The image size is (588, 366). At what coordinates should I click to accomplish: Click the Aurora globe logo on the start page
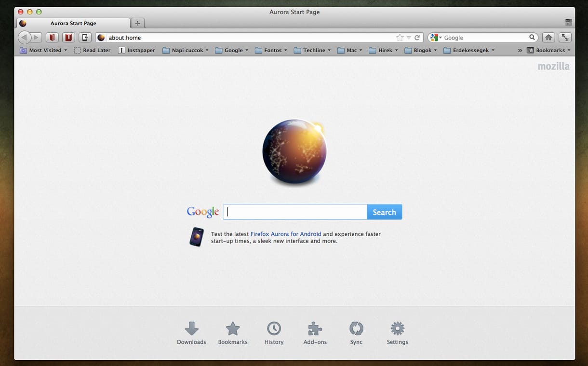[294, 152]
